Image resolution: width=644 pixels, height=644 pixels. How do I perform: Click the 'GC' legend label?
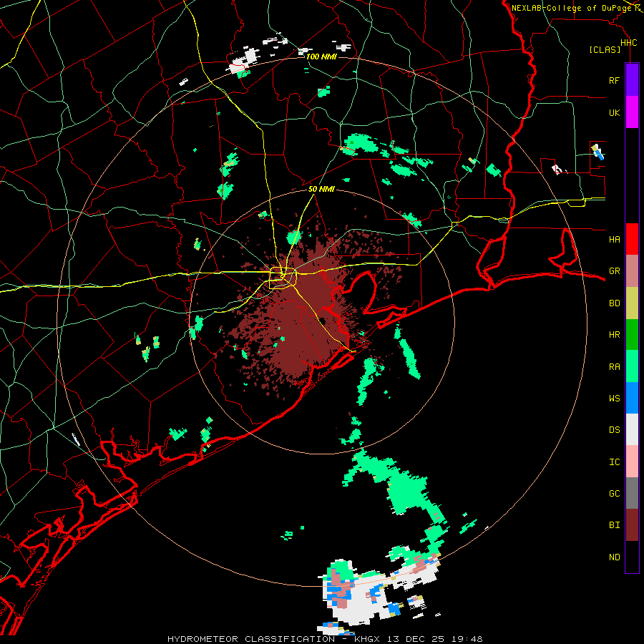(614, 493)
